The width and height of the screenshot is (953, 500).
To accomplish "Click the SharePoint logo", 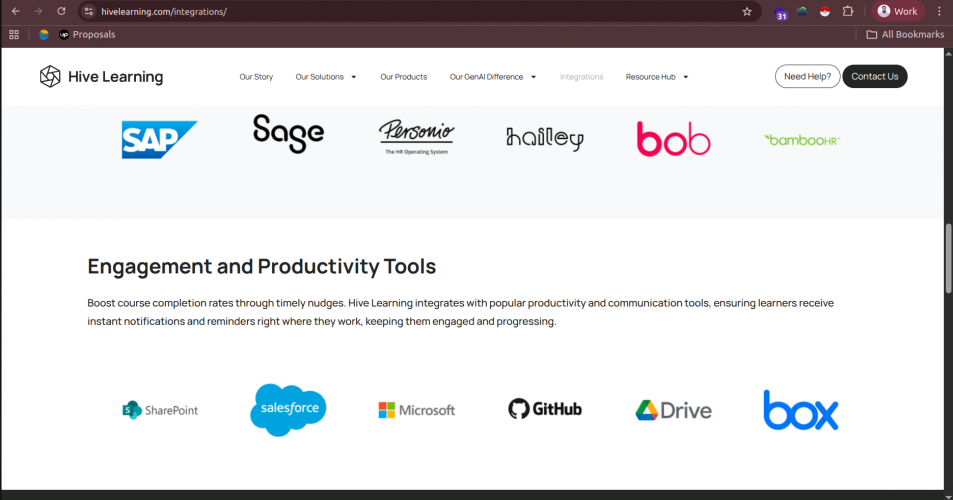I will 160,410.
